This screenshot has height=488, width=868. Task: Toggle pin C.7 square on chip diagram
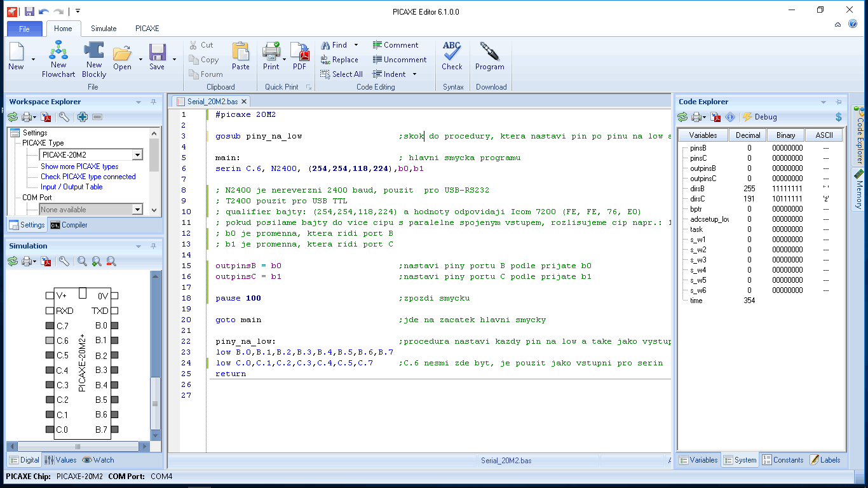[50, 325]
